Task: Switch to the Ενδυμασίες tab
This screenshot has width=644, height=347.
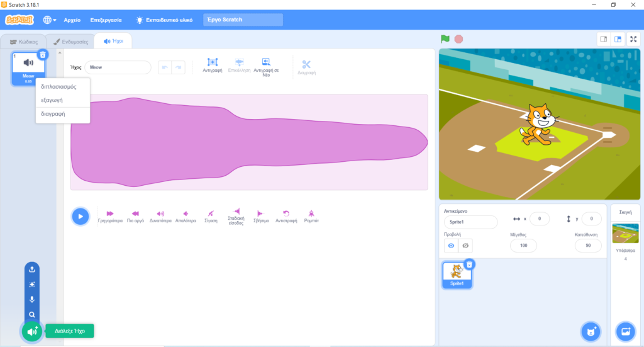Action: tap(70, 42)
